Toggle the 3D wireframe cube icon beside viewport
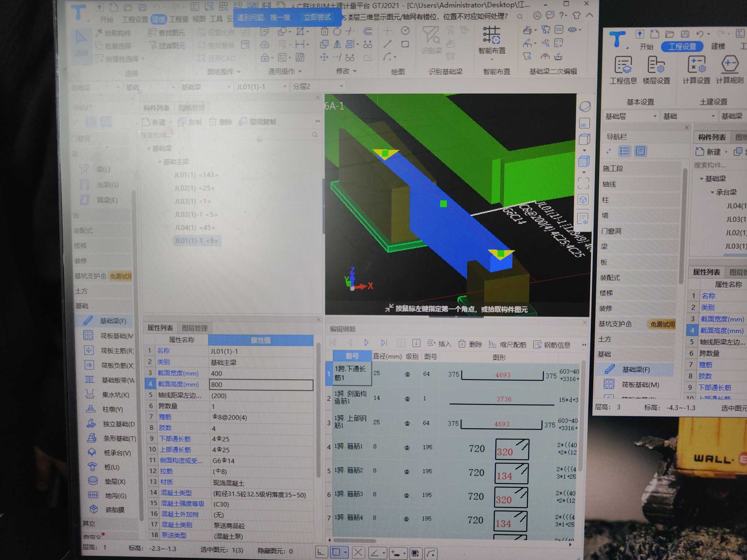Image resolution: width=747 pixels, height=560 pixels. click(x=584, y=139)
